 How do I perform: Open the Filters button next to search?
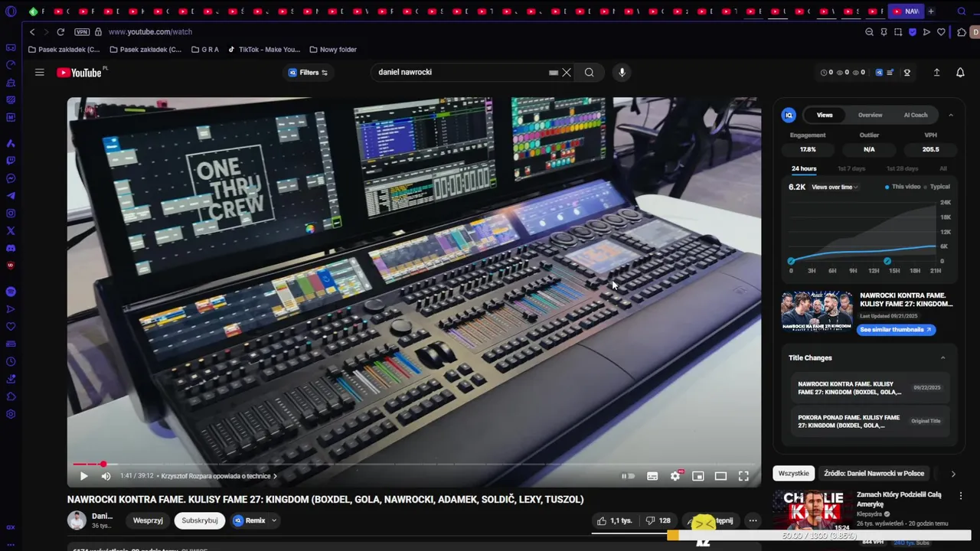coord(308,73)
